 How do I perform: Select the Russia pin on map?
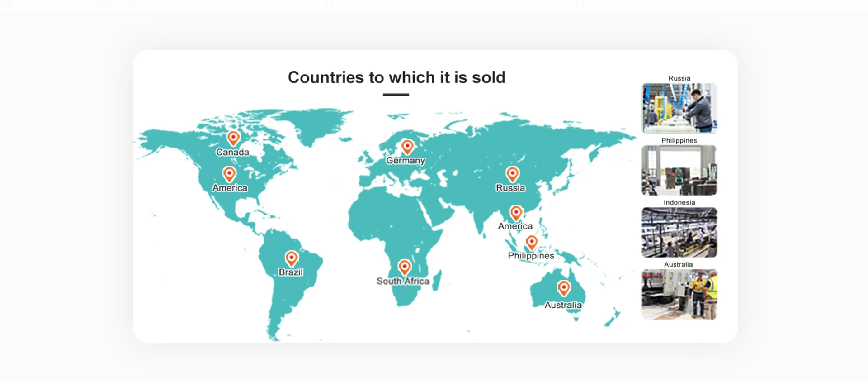[512, 174]
